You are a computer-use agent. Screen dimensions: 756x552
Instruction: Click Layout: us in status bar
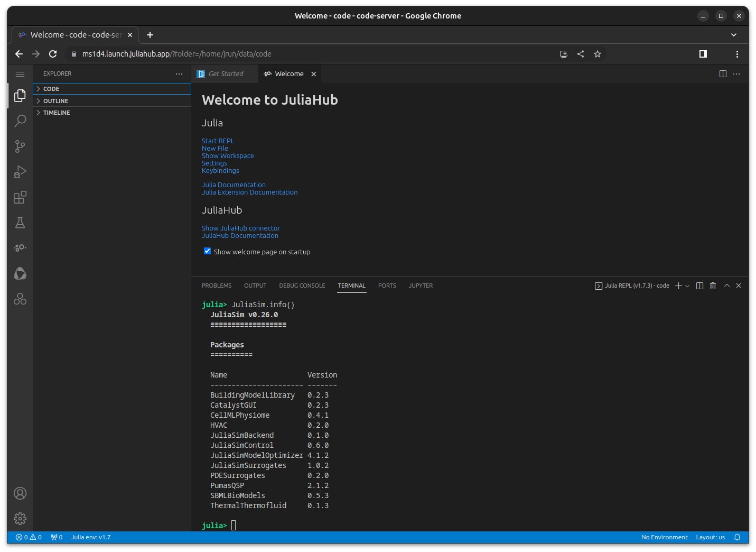(x=710, y=537)
